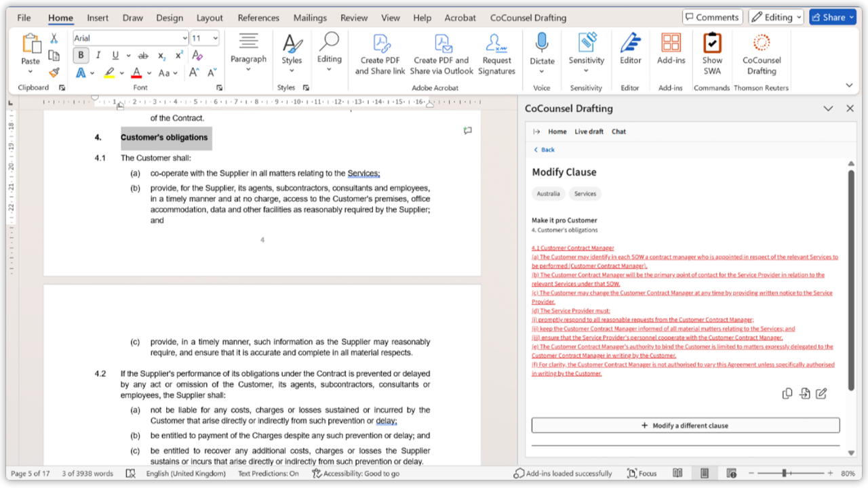
Task: Click the Back link in CoCounsel panel
Action: pyautogui.click(x=544, y=150)
